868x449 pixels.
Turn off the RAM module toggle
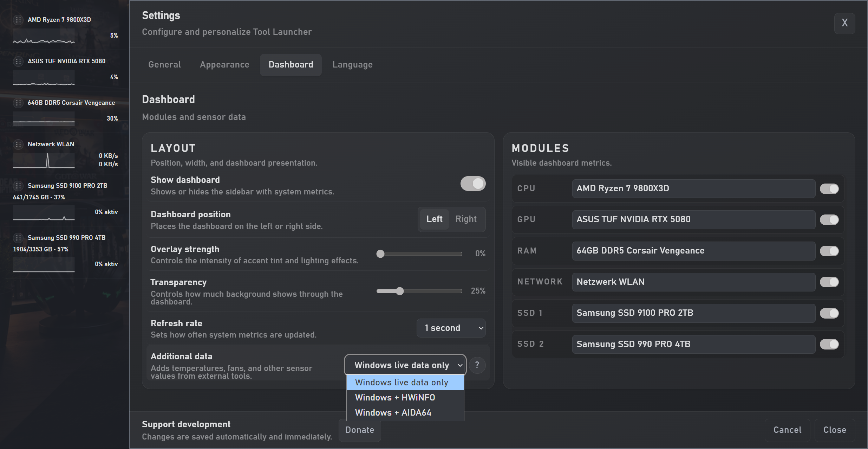(x=829, y=251)
